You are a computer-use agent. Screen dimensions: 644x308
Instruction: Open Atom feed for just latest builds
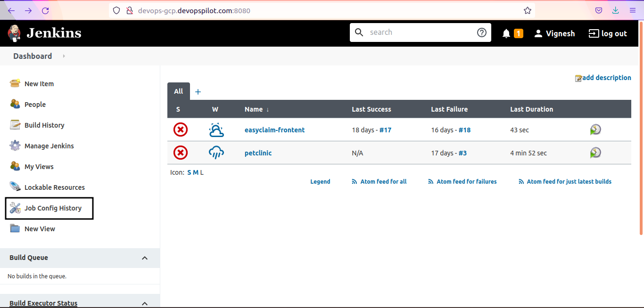click(569, 181)
